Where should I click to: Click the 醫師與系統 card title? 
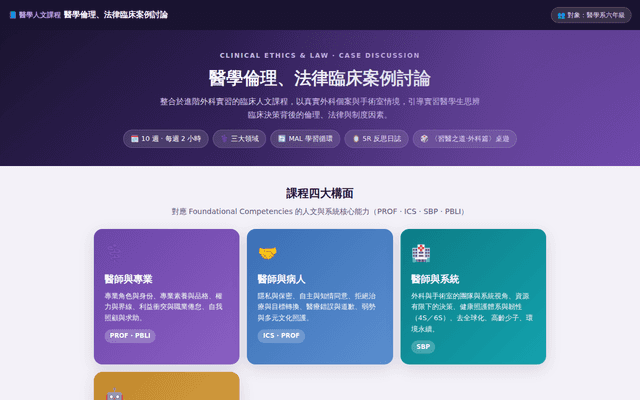coord(435,279)
